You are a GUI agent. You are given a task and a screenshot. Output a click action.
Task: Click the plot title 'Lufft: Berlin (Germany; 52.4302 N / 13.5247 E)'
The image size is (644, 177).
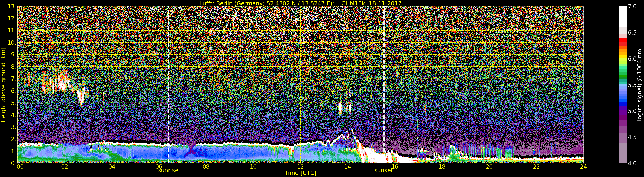(x=267, y=3)
